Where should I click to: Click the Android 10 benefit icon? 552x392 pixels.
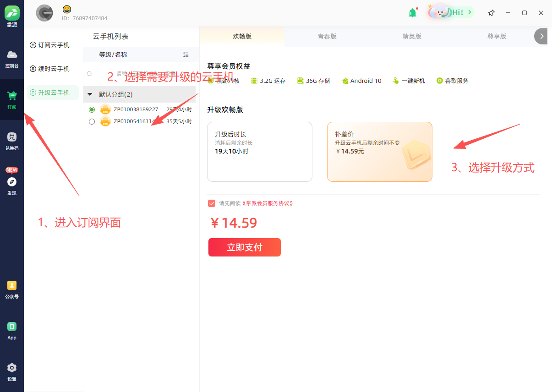click(345, 81)
